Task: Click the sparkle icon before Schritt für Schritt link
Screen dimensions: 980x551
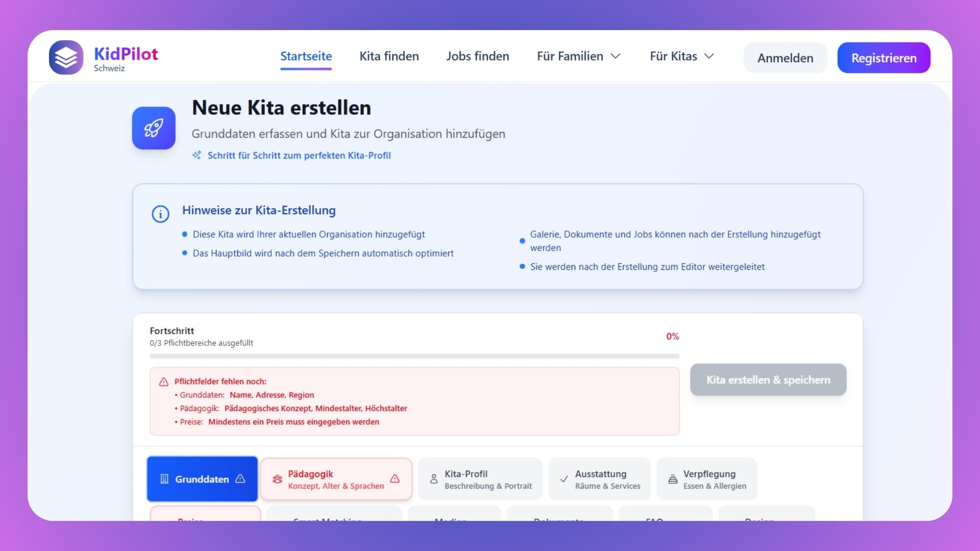Action: point(197,155)
